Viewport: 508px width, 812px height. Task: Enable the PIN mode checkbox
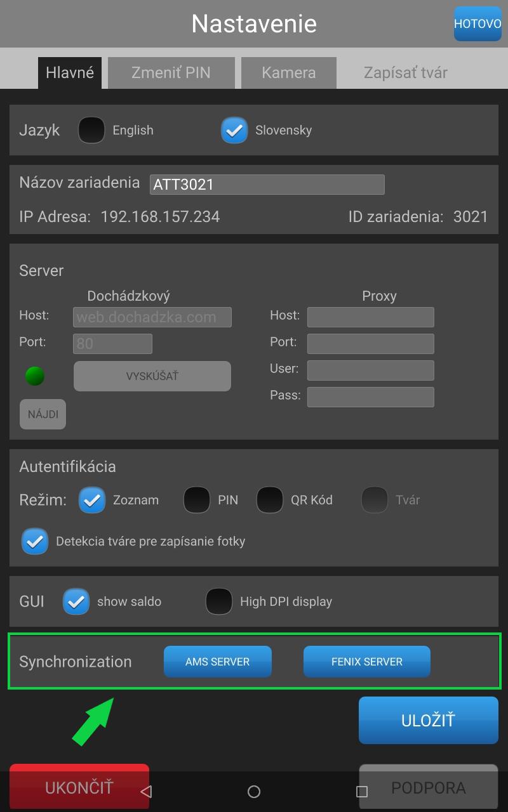point(197,500)
